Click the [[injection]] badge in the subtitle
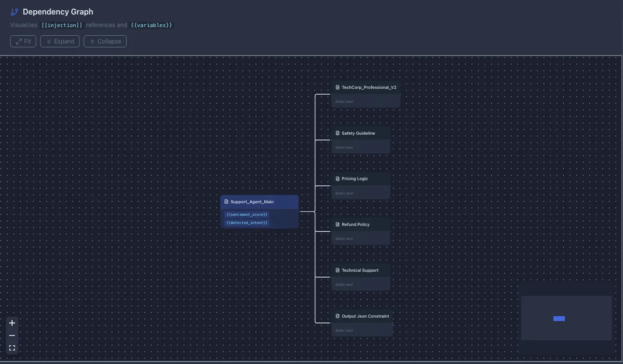This screenshot has height=364, width=623. tap(61, 24)
